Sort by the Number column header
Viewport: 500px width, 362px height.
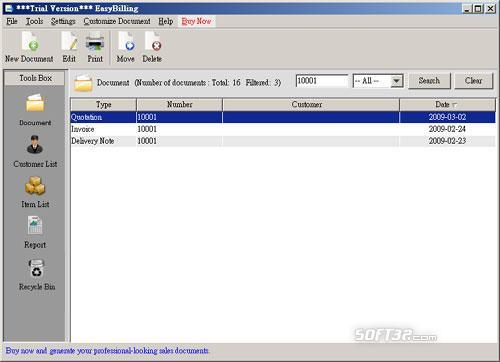[x=179, y=104]
